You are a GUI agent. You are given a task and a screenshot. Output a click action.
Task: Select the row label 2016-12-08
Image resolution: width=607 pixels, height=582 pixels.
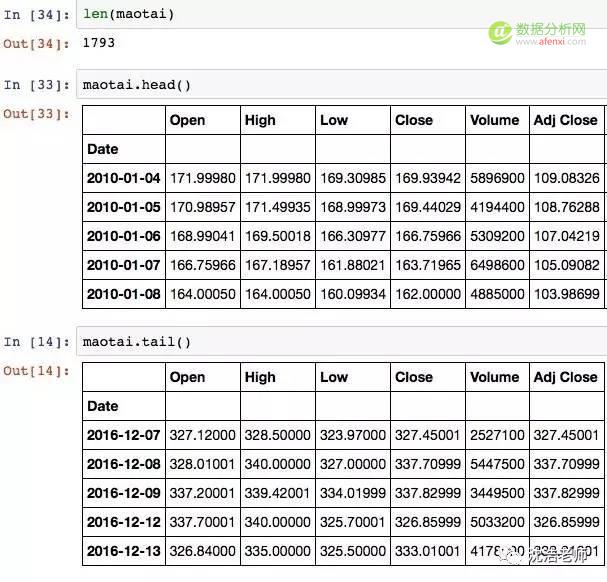[x=123, y=464]
